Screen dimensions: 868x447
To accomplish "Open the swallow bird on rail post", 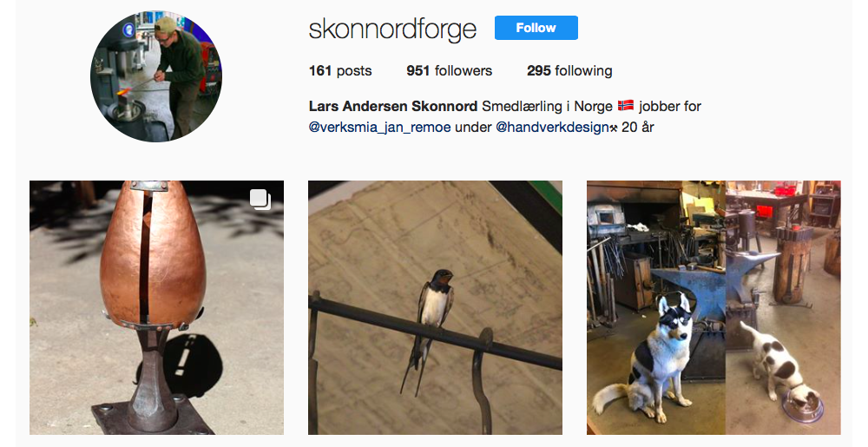I will coord(435,307).
